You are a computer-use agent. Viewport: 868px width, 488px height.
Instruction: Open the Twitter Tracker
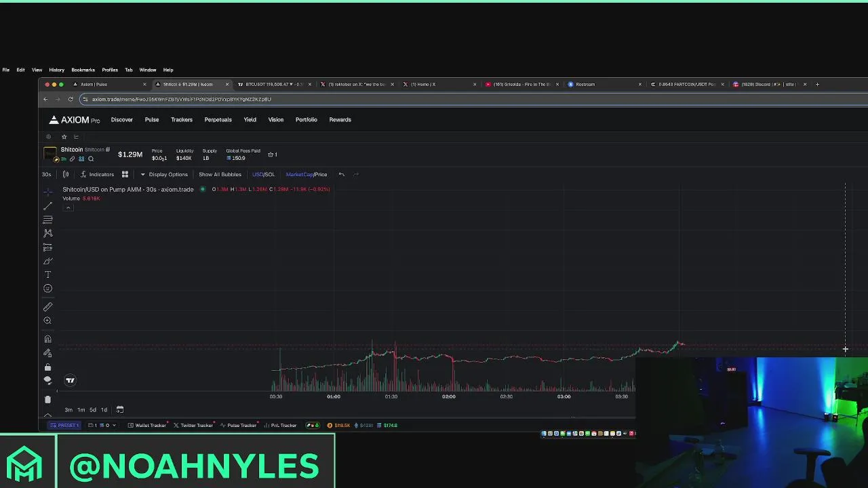(193, 425)
